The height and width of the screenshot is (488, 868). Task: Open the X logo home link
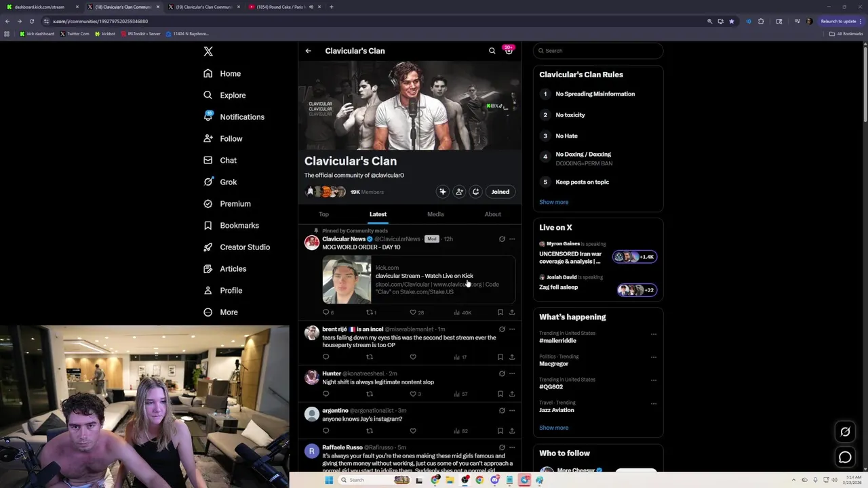(x=208, y=52)
